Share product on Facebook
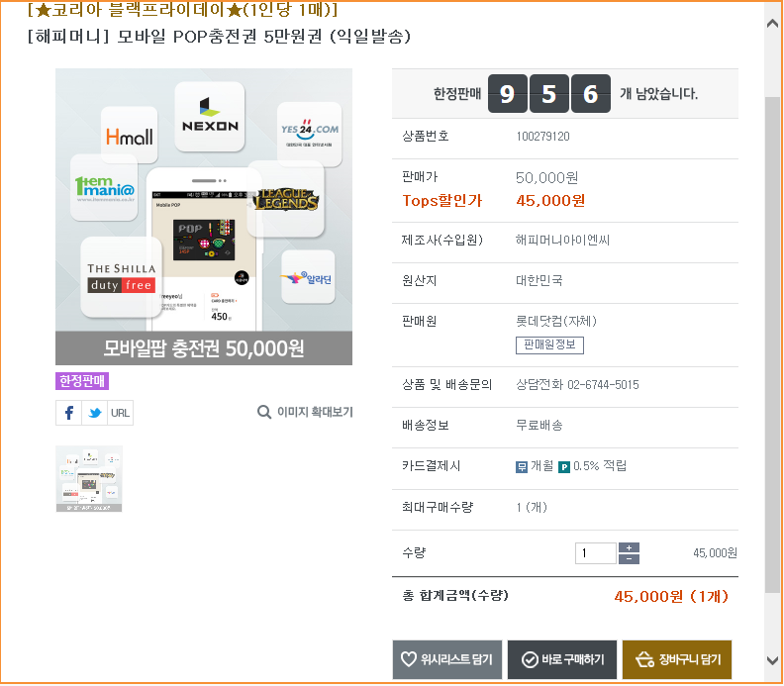784x686 pixels. pyautogui.click(x=68, y=413)
